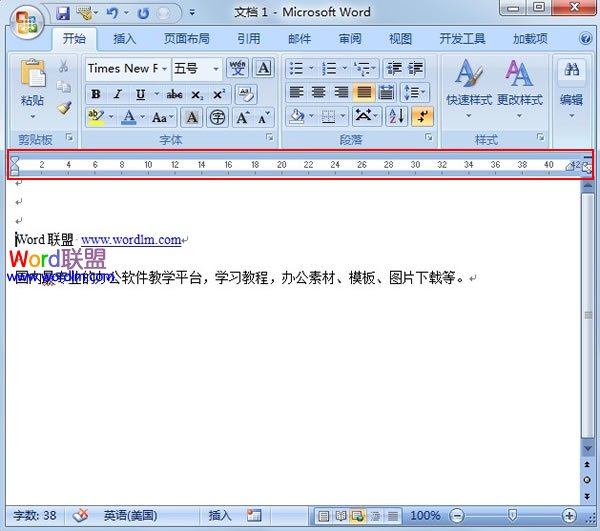Apply superscript formatting

coord(219,94)
